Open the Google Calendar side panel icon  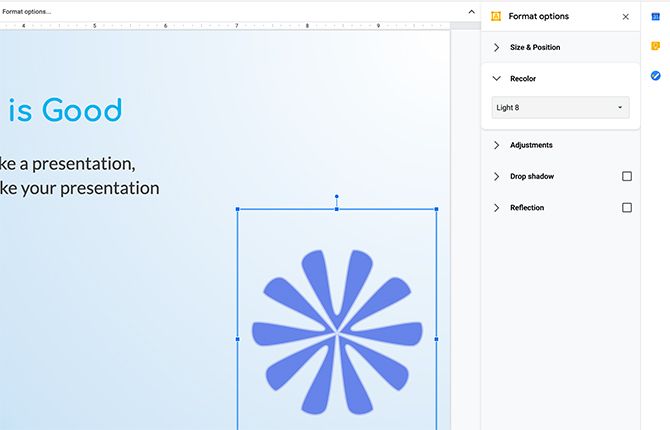click(x=655, y=17)
